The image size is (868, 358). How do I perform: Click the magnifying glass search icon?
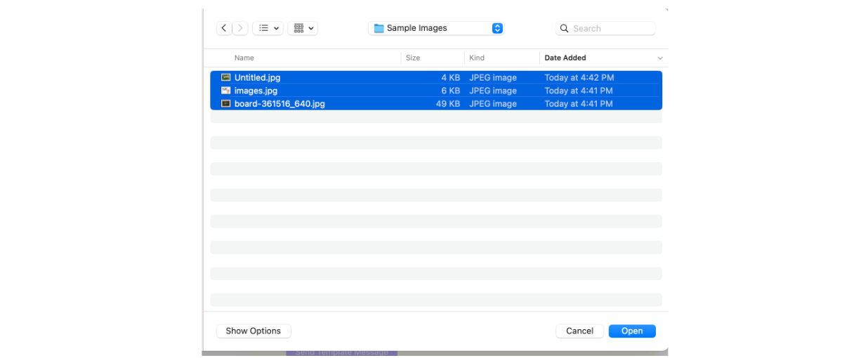[x=565, y=28]
